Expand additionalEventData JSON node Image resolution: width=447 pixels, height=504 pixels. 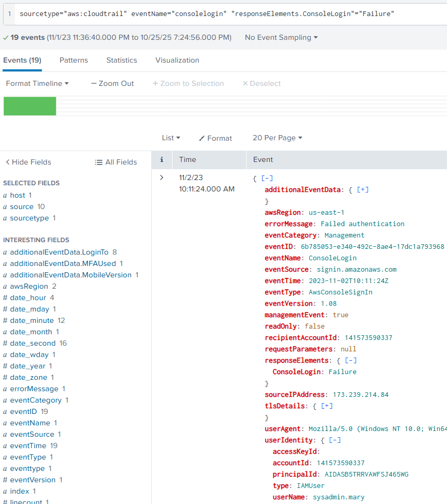tap(363, 189)
